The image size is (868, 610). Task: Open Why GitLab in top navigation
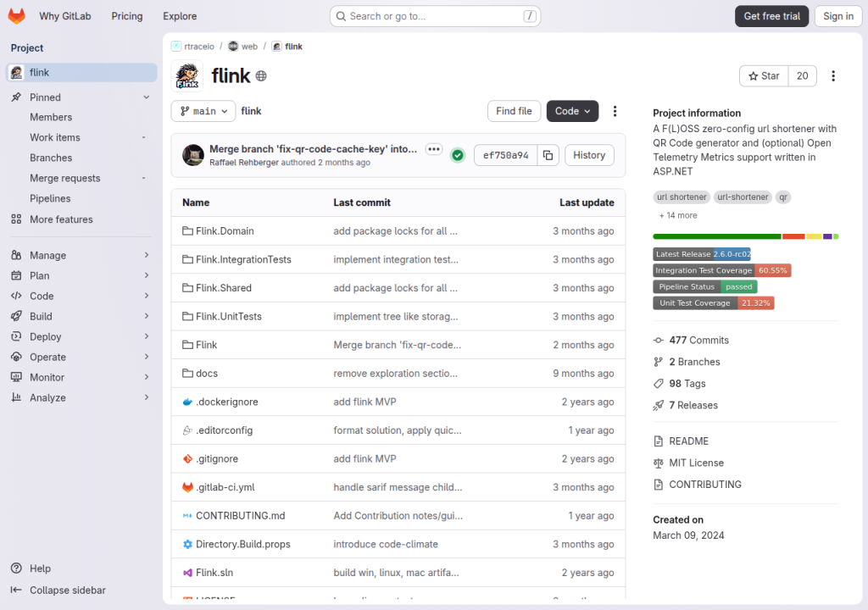(x=64, y=16)
